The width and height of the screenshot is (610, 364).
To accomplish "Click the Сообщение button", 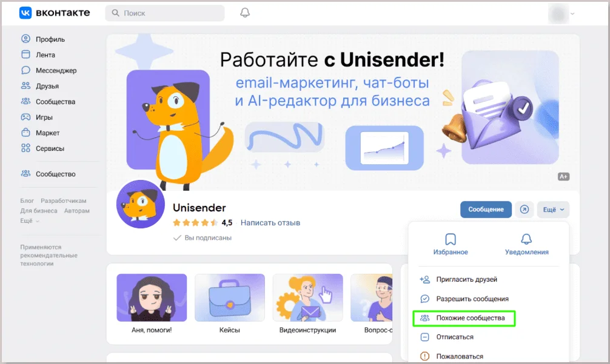I will tap(486, 210).
